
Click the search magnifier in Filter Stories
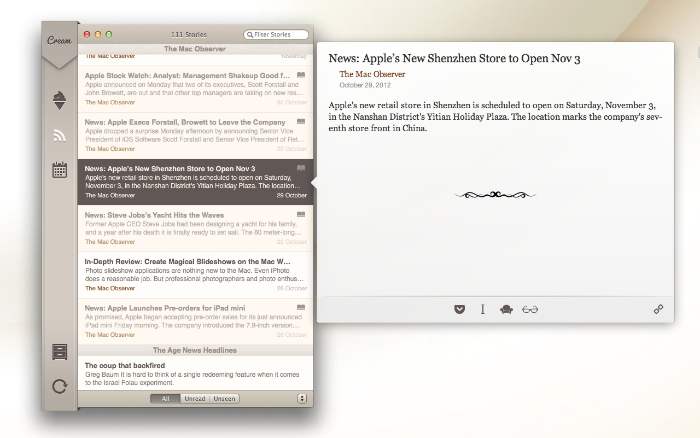250,34
